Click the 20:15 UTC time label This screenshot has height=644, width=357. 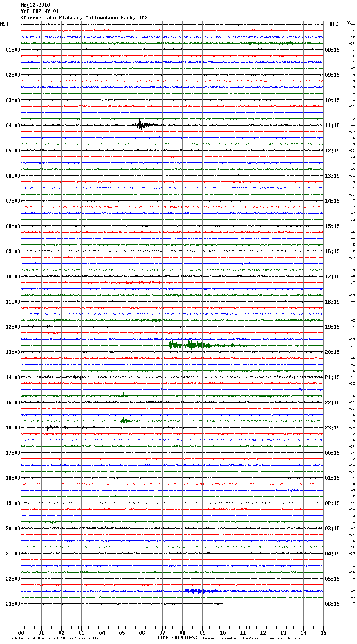[332, 352]
